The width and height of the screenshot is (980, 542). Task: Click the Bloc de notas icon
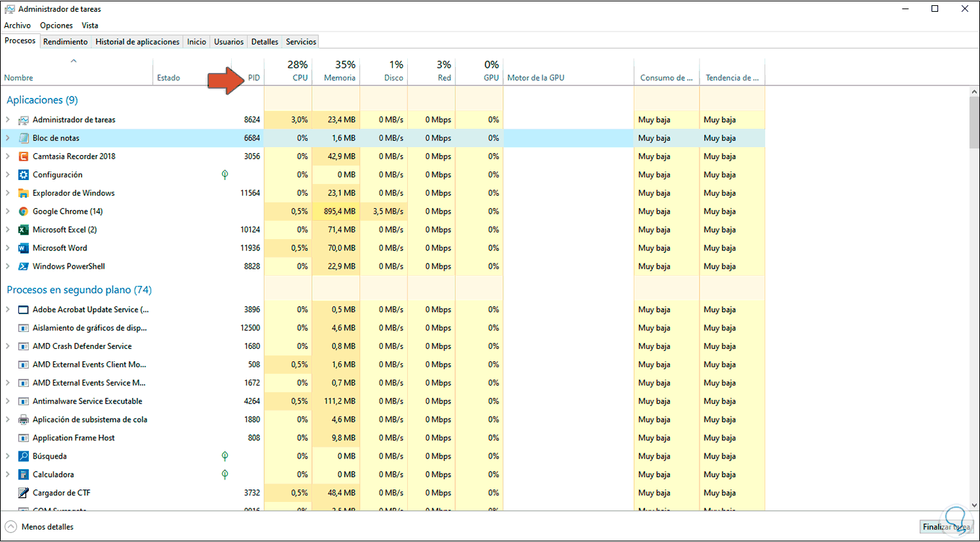(x=24, y=138)
